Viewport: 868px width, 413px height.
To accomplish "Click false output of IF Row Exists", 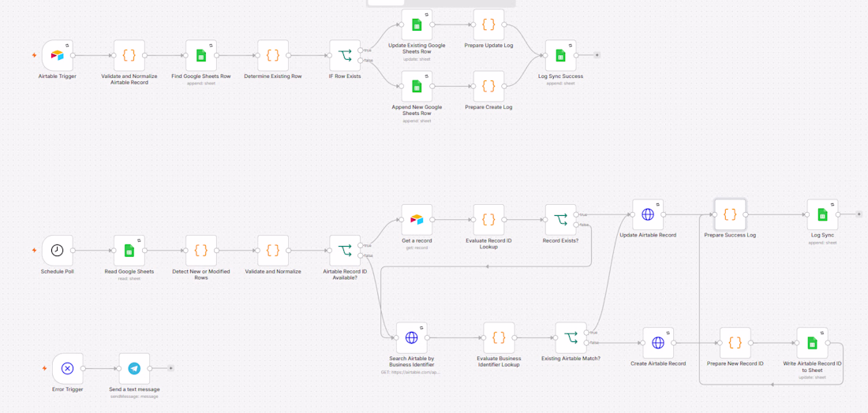I will pyautogui.click(x=361, y=60).
